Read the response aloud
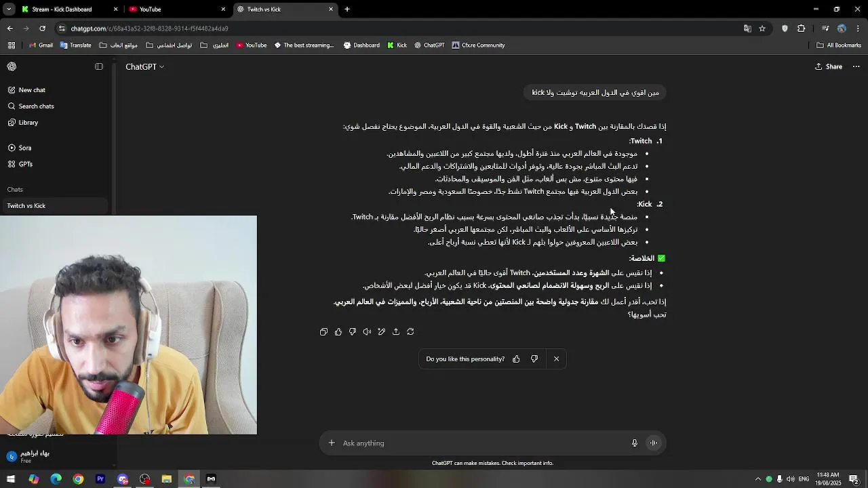868x488 pixels. 367,331
